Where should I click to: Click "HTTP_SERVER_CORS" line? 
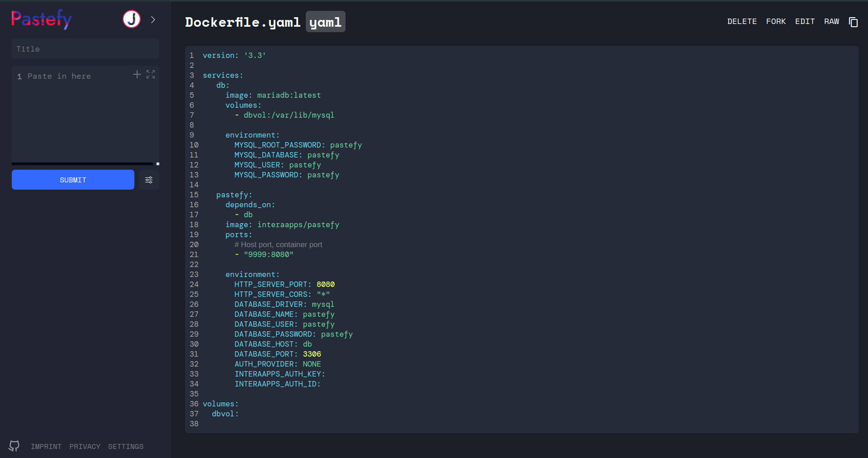(282, 294)
